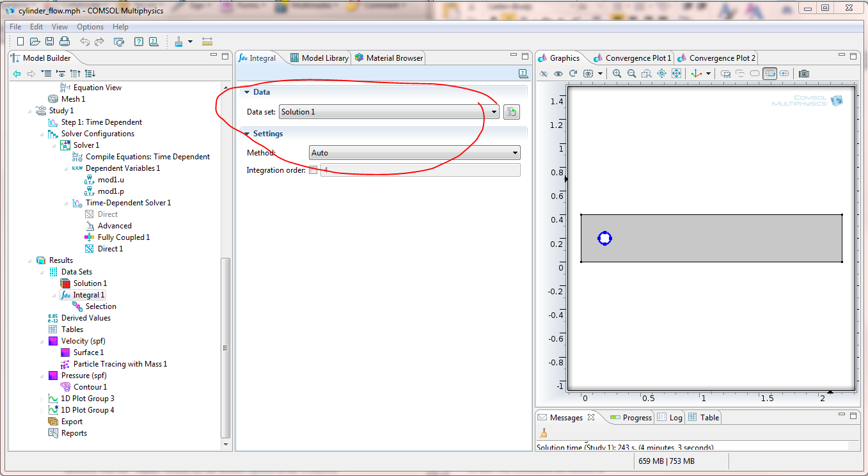Expand the 1D Plot Group 3 node

[x=43, y=399]
